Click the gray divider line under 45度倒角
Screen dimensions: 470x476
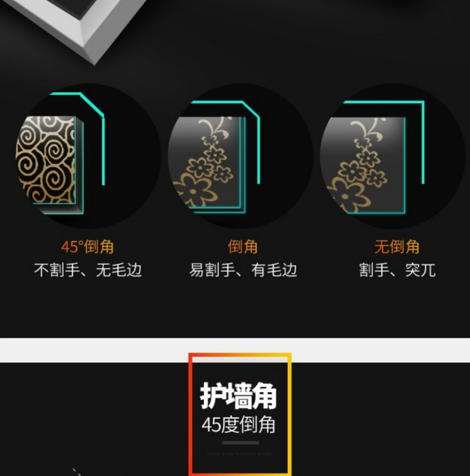pyautogui.click(x=240, y=443)
